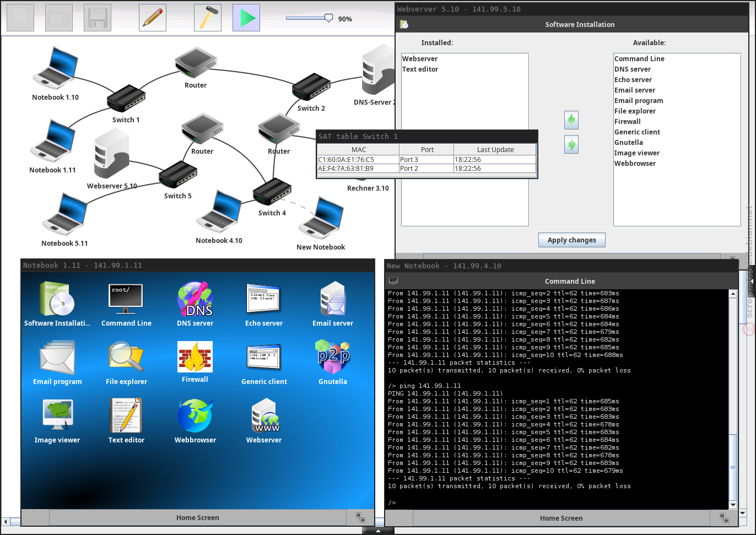
Task: Open Software Installation on Notebook 1.11 desktop
Action: (57, 304)
